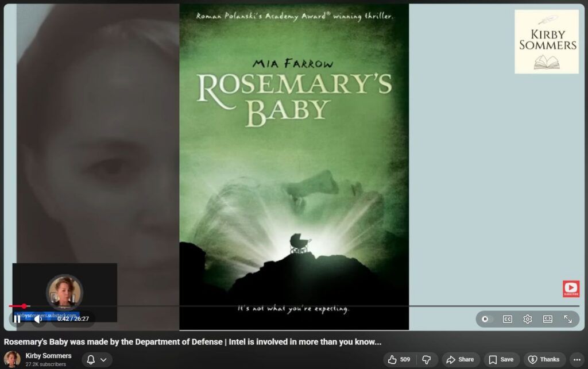Save video to a playlist
This screenshot has width=588, height=369.
coord(501,360)
